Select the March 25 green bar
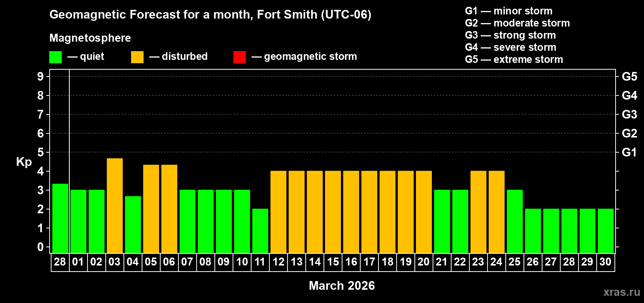Screen dimensions: 644x303 [515, 221]
